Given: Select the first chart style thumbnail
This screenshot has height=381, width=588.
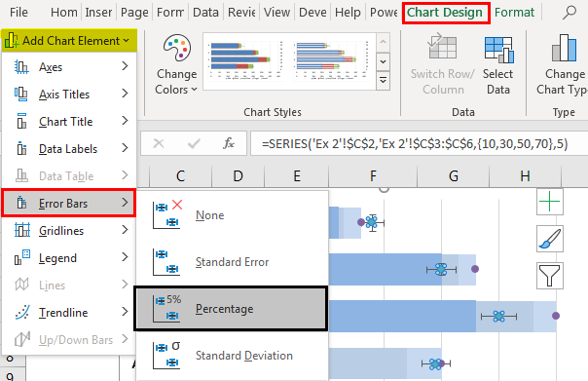Looking at the screenshot, I should click(x=246, y=60).
